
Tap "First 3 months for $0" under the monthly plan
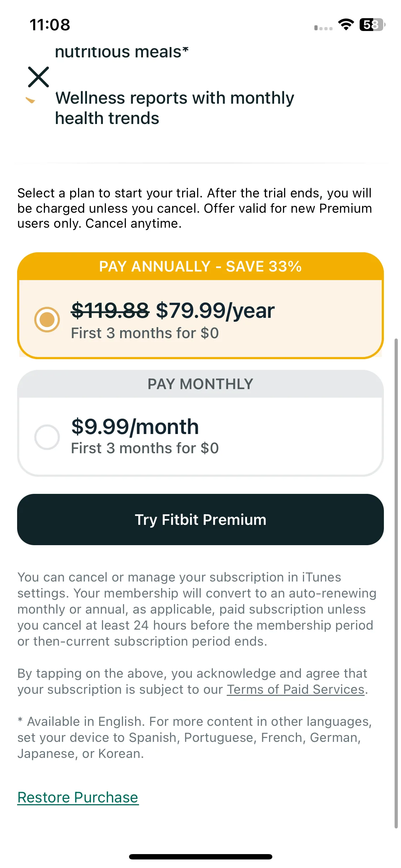point(145,448)
